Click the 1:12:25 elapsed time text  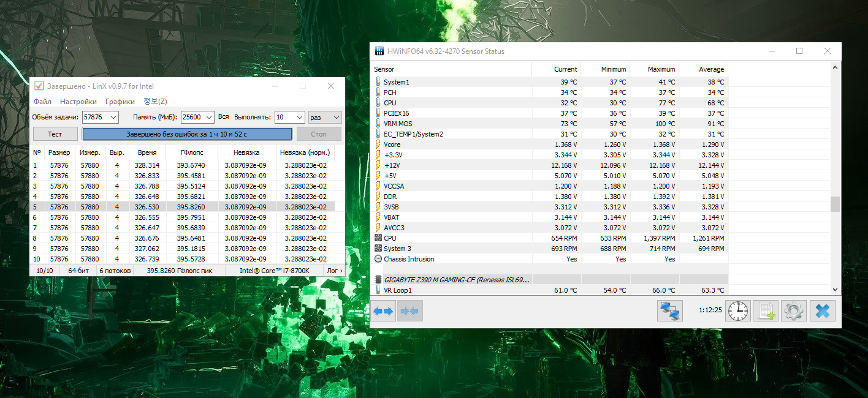click(710, 310)
